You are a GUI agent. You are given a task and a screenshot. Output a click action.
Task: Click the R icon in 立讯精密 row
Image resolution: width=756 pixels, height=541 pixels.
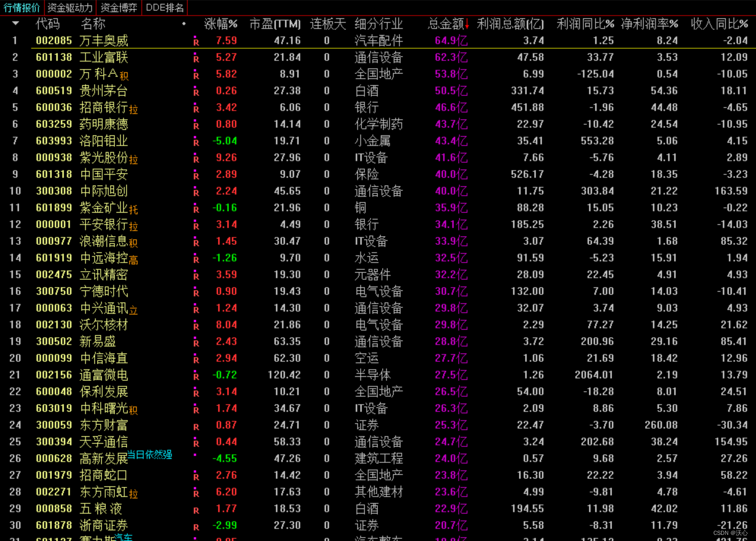[x=196, y=276]
